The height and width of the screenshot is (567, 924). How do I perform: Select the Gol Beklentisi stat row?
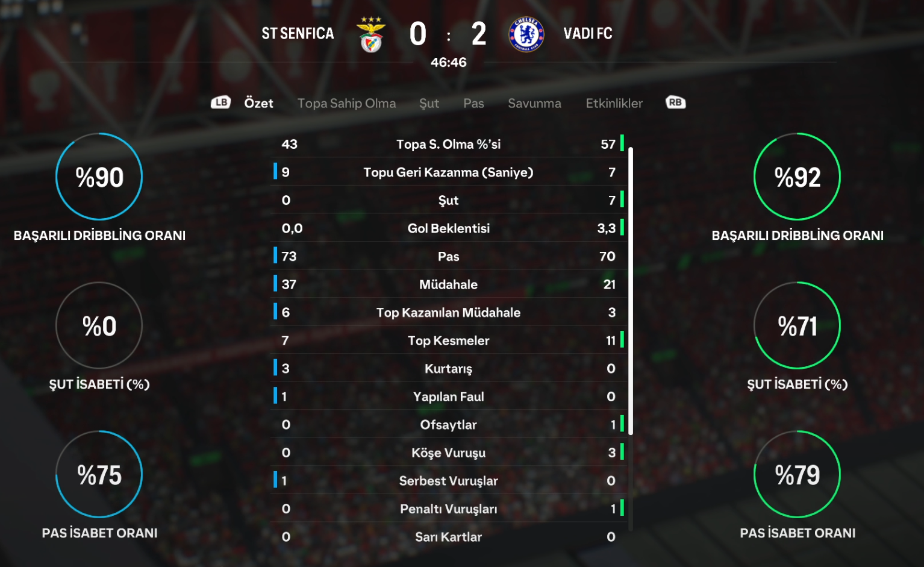click(449, 228)
